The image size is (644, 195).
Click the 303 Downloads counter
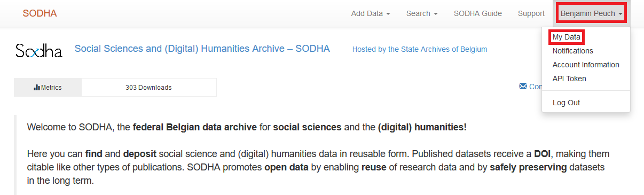point(148,88)
